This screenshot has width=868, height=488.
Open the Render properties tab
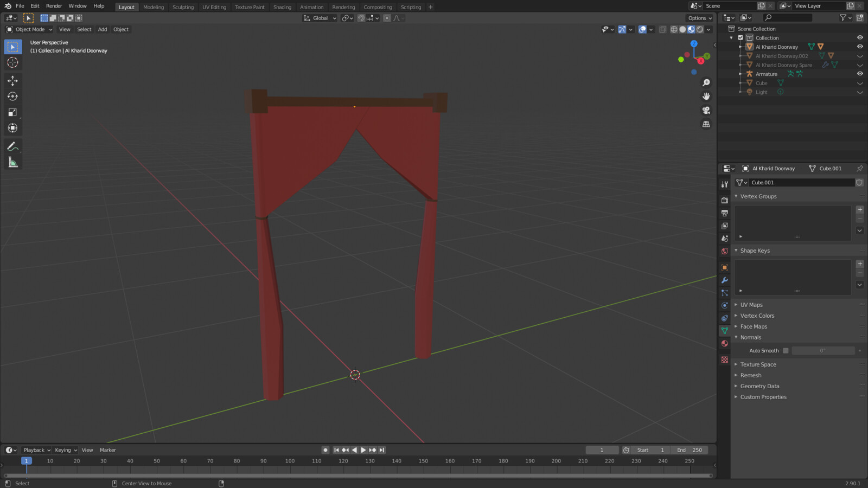(725, 200)
